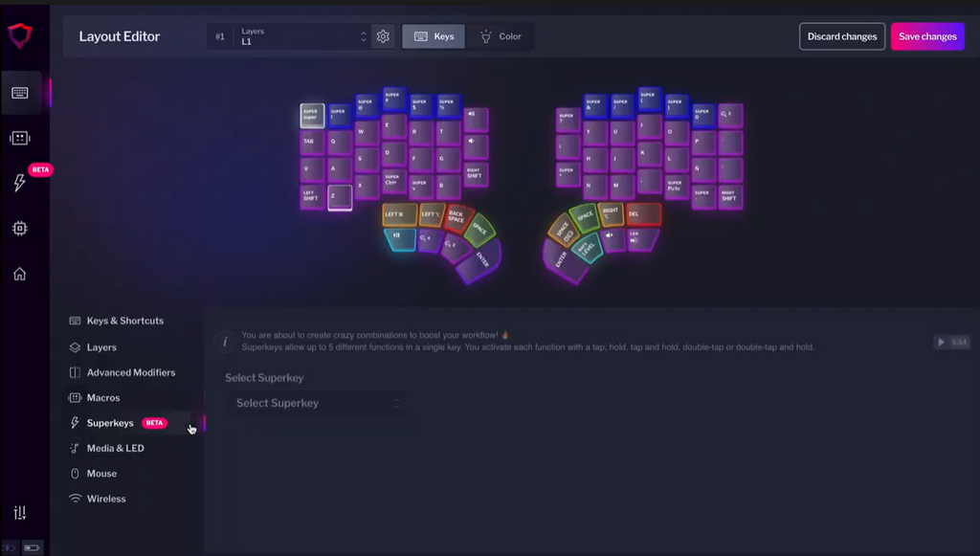Click Save changes button
980x556 pixels.
coord(927,37)
